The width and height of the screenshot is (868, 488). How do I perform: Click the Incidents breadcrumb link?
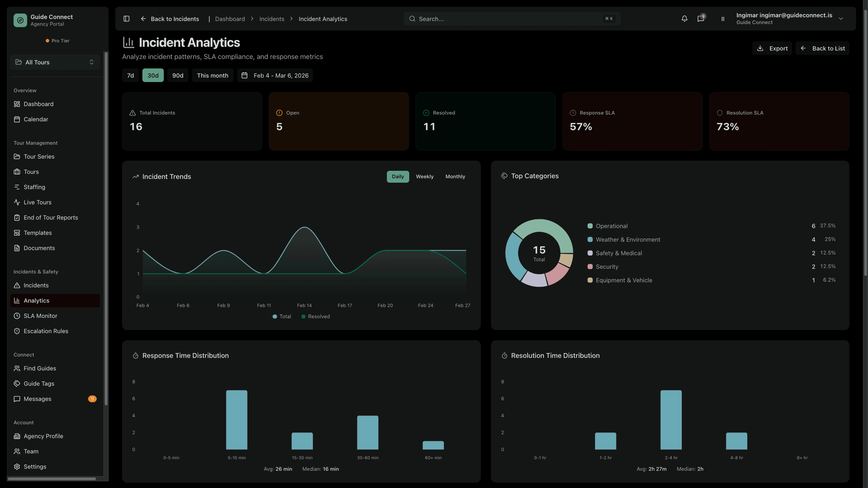tap(272, 19)
